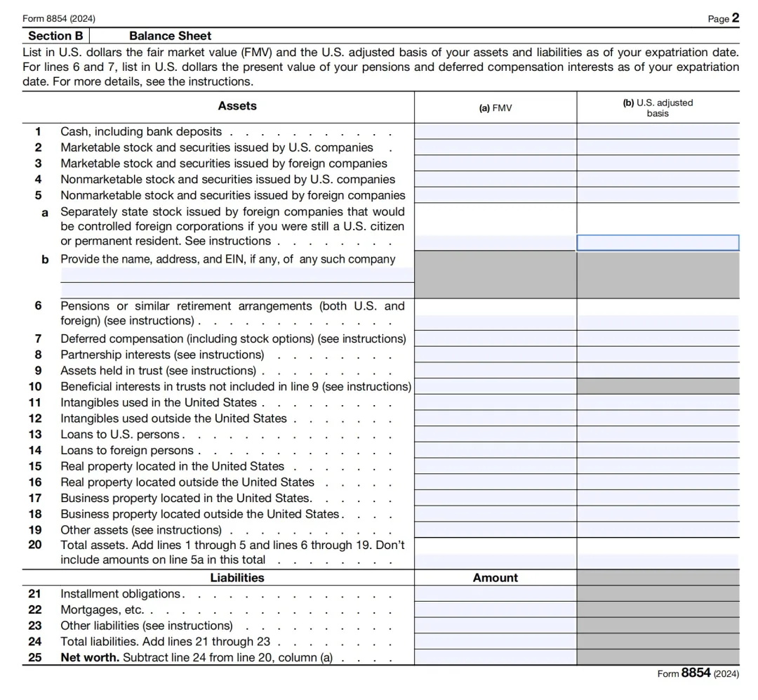
Task: Select FMV field for line 19 Other assets
Action: tap(495, 530)
